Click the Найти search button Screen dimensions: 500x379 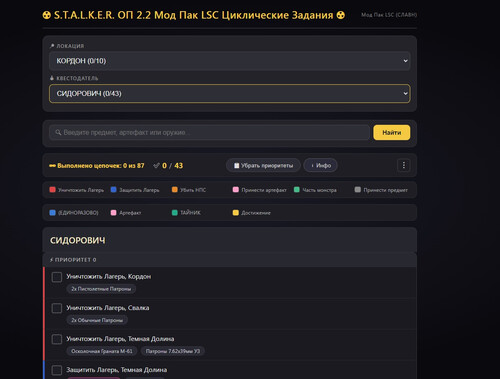[x=392, y=132]
